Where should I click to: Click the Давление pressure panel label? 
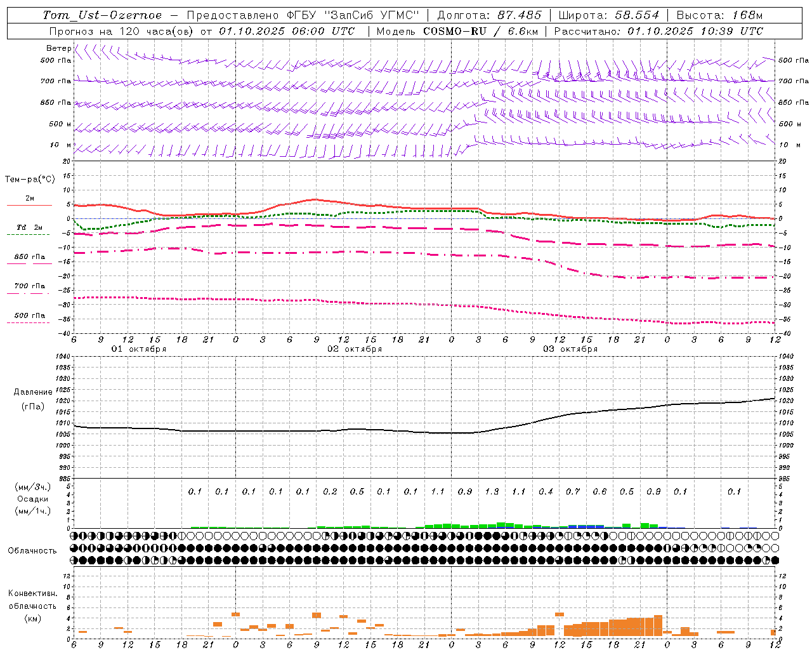[33, 392]
